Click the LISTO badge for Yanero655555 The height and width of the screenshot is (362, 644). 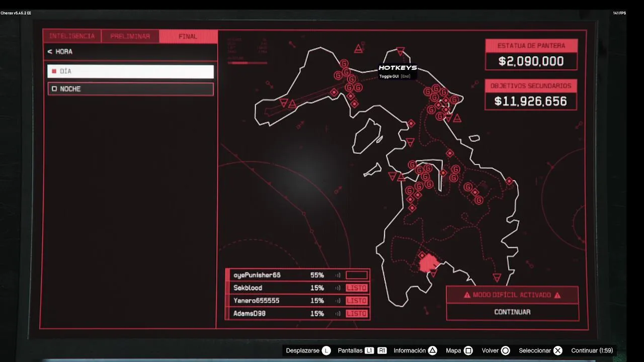click(x=357, y=301)
